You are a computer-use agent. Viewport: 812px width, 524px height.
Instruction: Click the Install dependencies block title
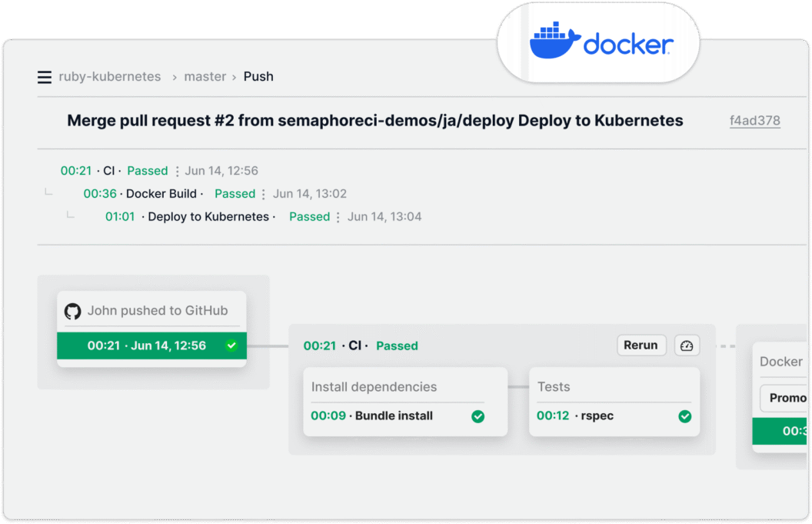[x=374, y=386]
